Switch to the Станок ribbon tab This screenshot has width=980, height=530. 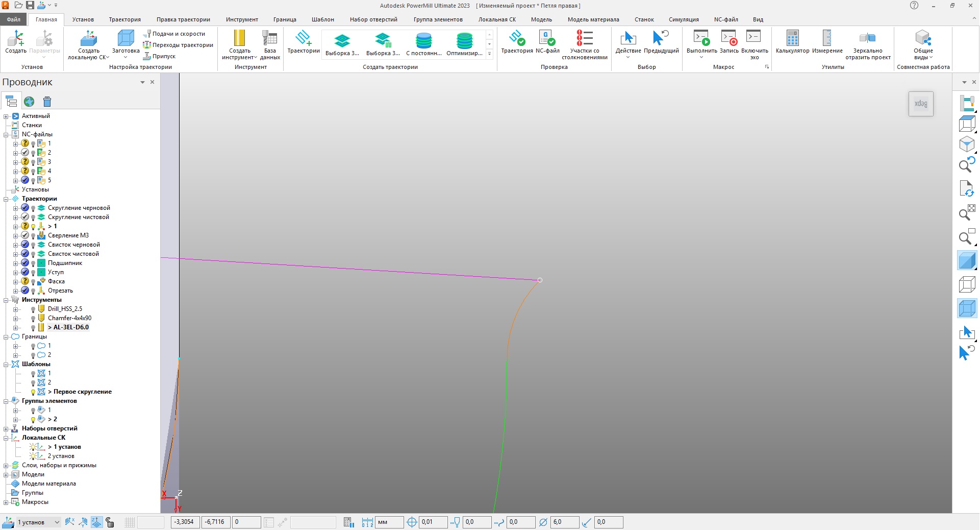[x=644, y=19]
